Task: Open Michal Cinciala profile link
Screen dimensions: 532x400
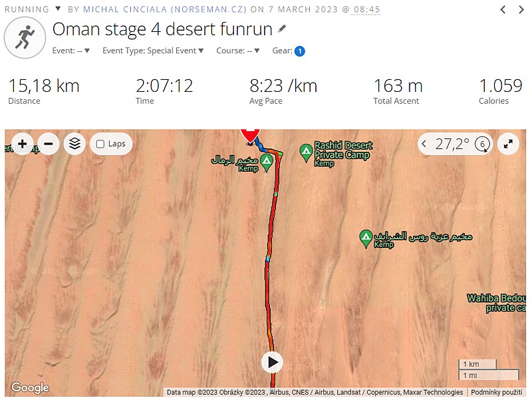Action: point(165,9)
